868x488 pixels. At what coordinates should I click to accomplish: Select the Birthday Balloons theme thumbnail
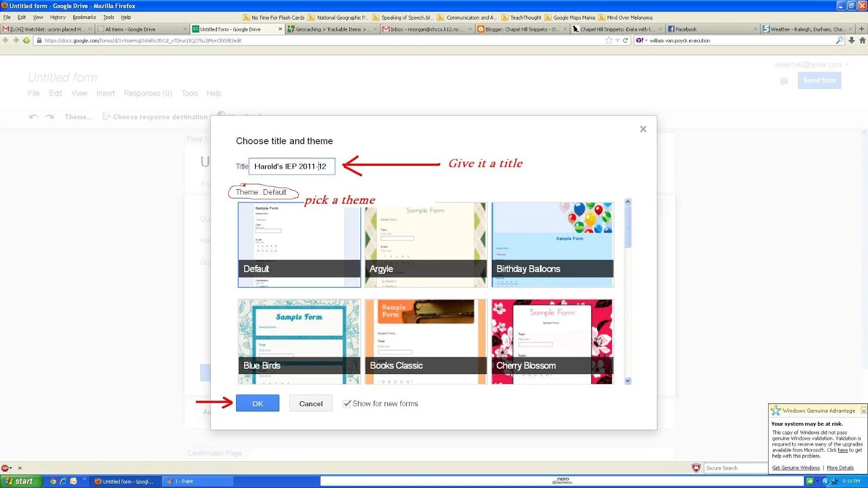coord(552,245)
